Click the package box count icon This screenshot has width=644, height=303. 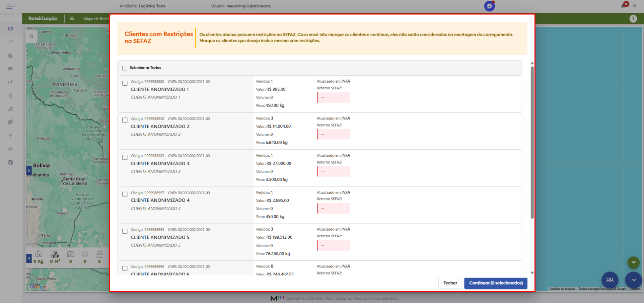pos(70,254)
